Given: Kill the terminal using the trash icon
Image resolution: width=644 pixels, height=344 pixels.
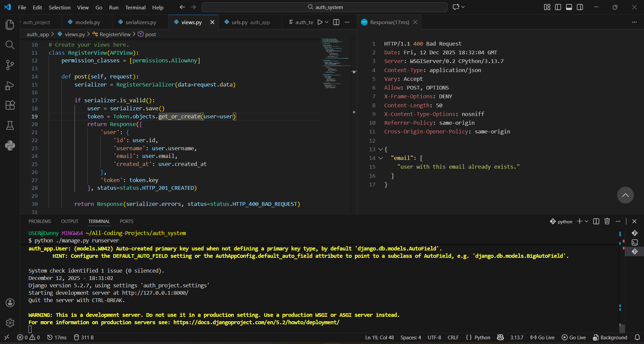Looking at the screenshot, I should (x=607, y=221).
